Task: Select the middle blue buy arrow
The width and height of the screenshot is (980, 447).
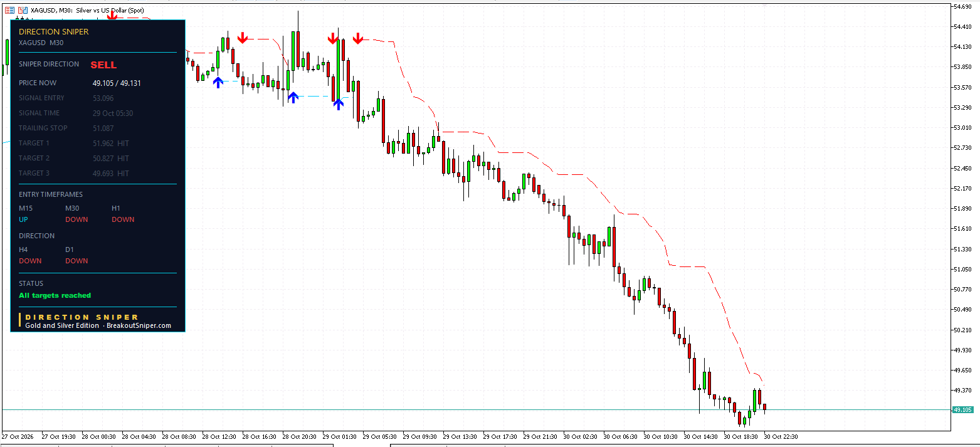Action: point(293,97)
